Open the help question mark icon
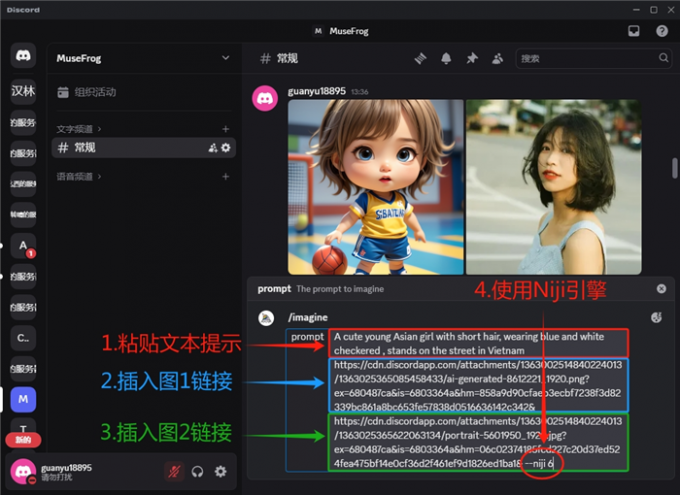Viewport: 680px width, 495px height. point(662,31)
